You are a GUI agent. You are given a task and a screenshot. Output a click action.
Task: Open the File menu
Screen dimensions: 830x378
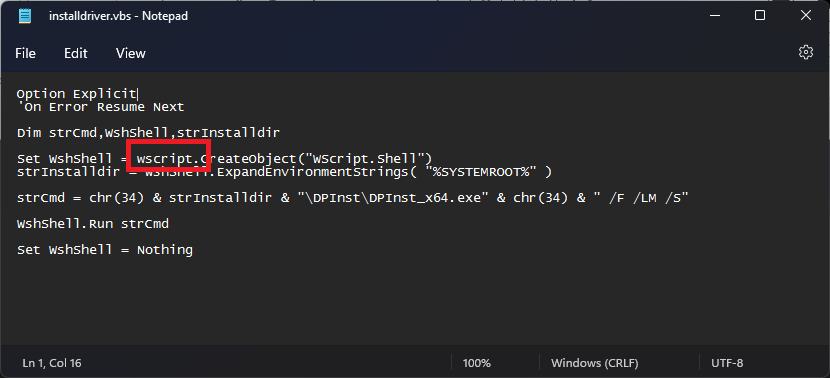tap(25, 53)
